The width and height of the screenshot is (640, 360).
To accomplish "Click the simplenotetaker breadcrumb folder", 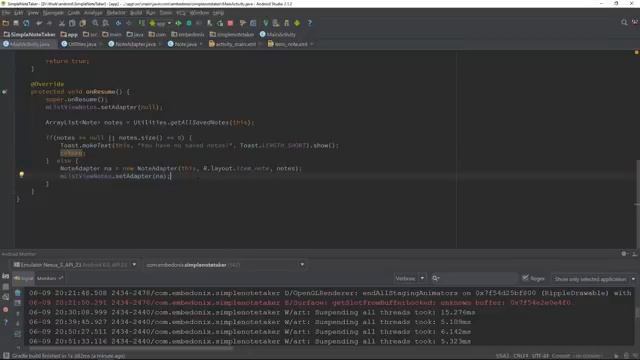I will coord(232,34).
